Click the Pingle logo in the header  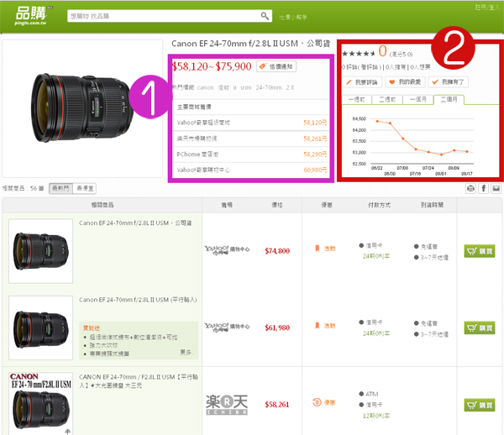pyautogui.click(x=31, y=16)
